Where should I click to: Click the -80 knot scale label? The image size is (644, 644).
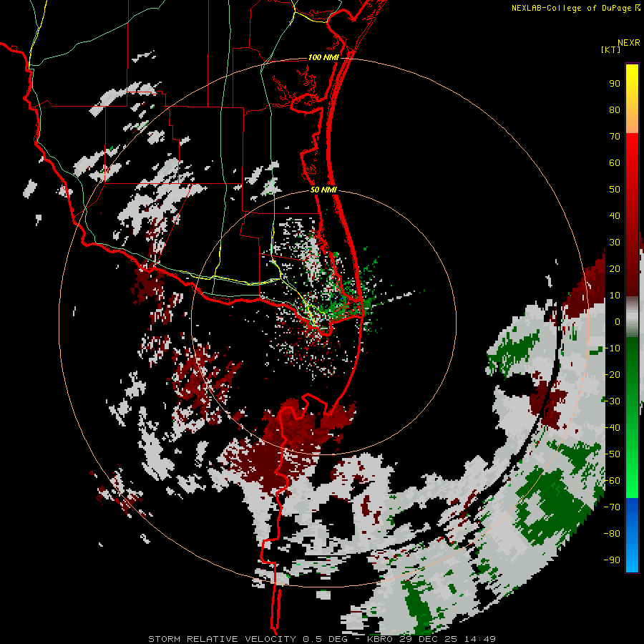[612, 534]
